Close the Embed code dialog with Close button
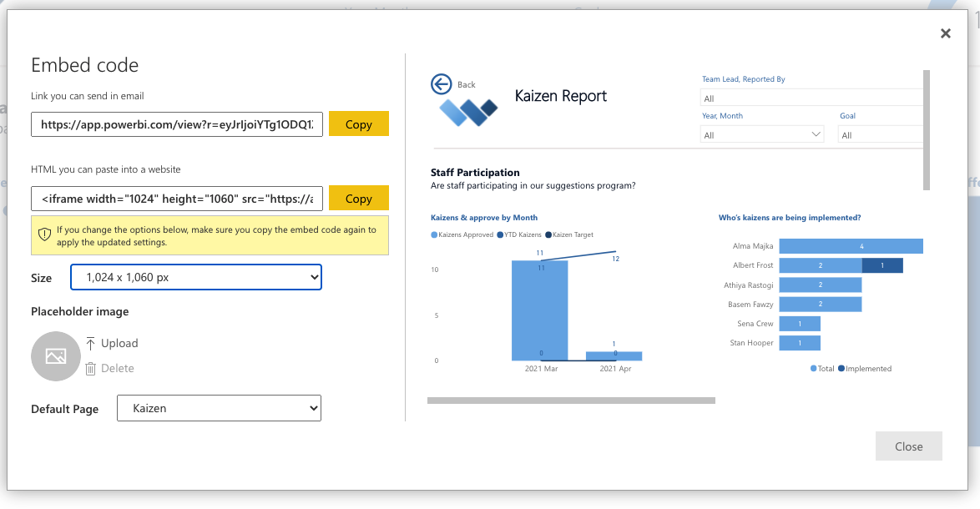The image size is (980, 509). [x=908, y=446]
